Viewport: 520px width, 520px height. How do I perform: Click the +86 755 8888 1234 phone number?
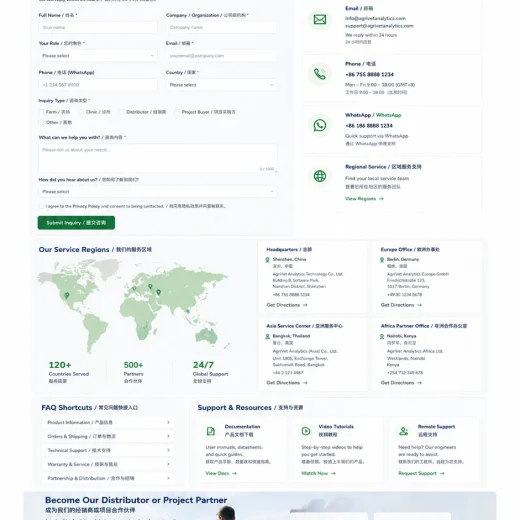[369, 74]
